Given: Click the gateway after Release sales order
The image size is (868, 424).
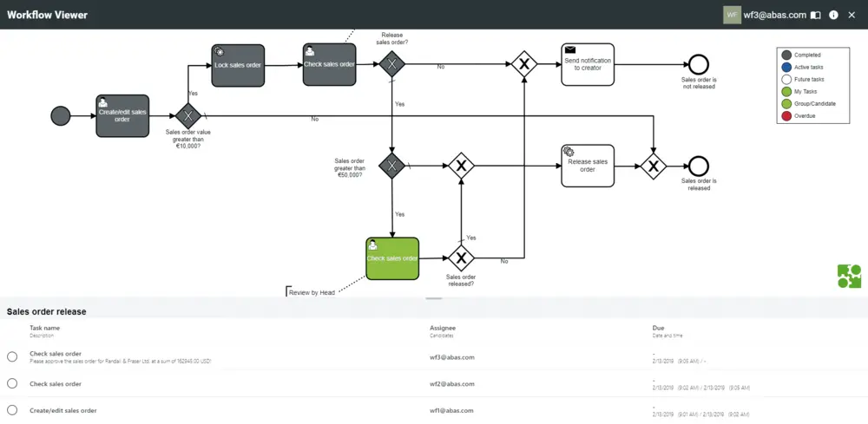Looking at the screenshot, I should [x=654, y=166].
